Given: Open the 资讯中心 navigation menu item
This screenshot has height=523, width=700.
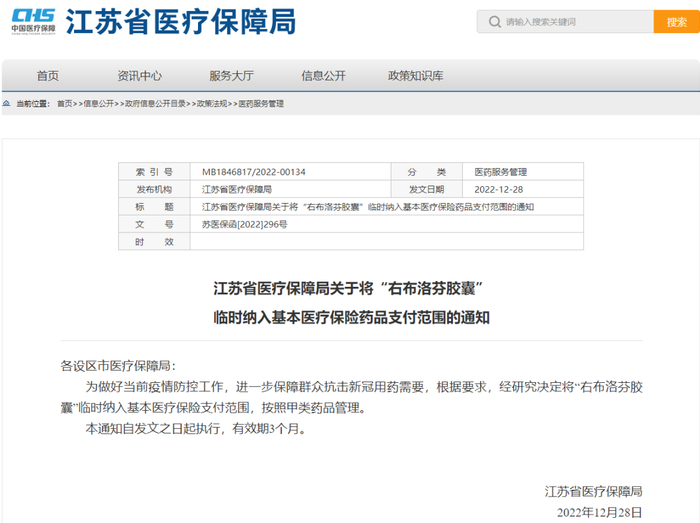Looking at the screenshot, I should coord(139,76).
